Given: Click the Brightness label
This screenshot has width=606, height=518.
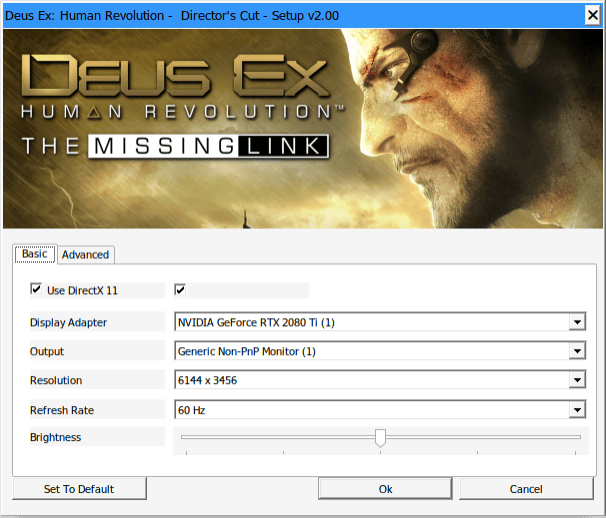Looking at the screenshot, I should point(56,437).
